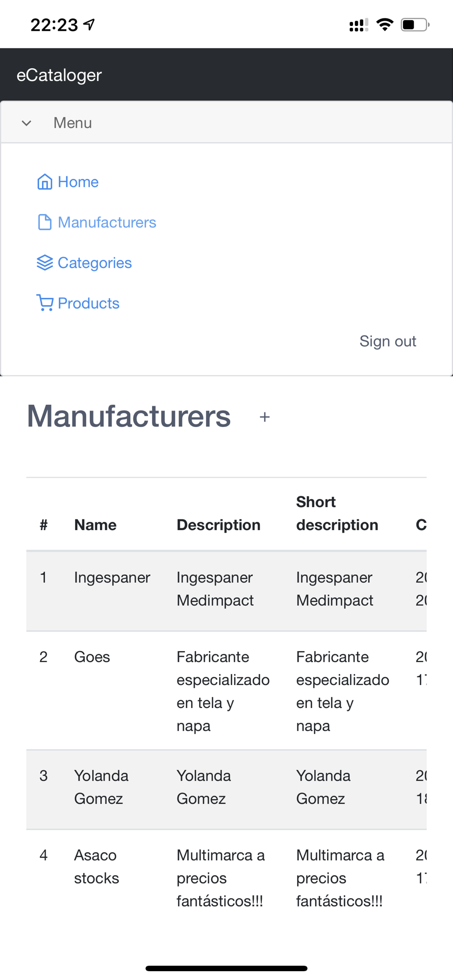
Task: Click the Categories layers icon
Action: (45, 263)
